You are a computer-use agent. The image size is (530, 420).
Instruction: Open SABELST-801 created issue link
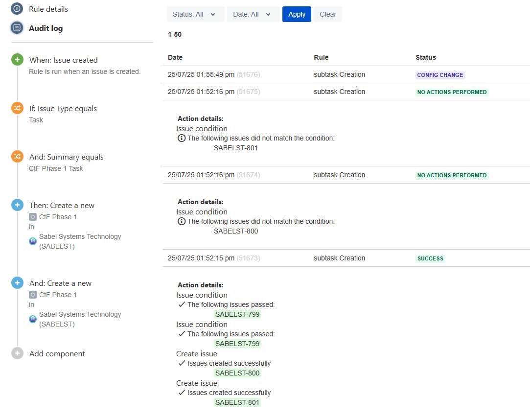[237, 402]
